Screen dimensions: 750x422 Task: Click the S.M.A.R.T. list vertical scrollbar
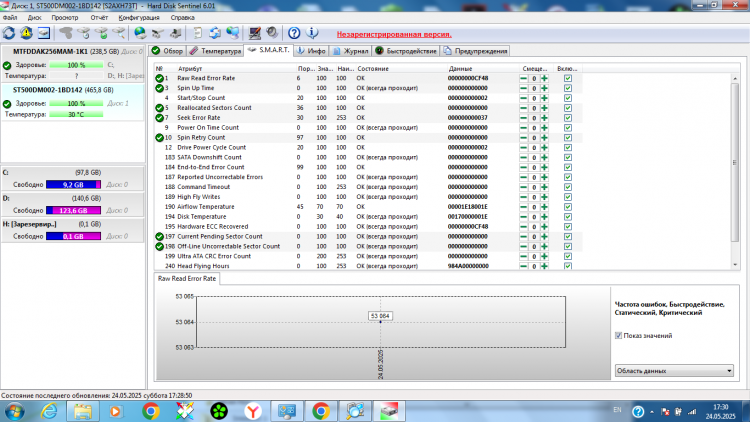[735, 171]
